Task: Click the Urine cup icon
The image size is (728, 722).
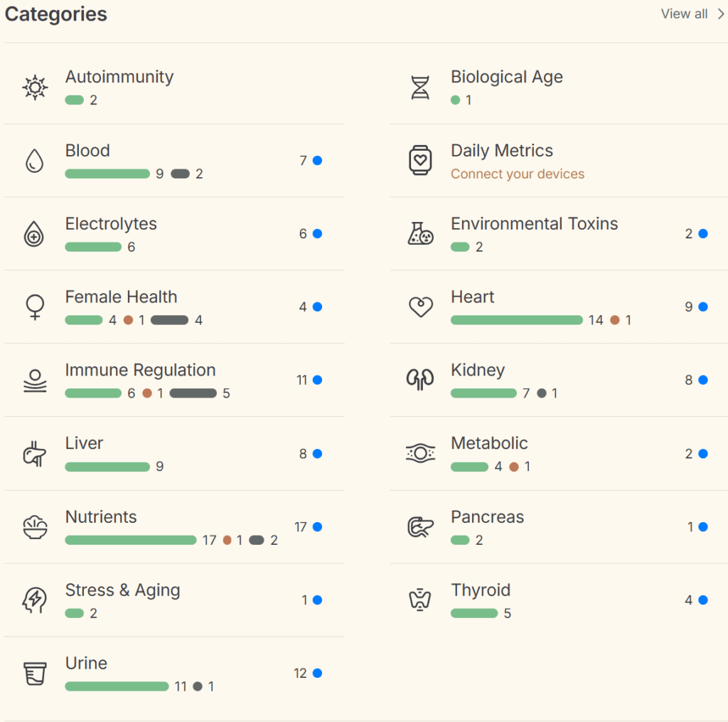Action: coord(35,673)
